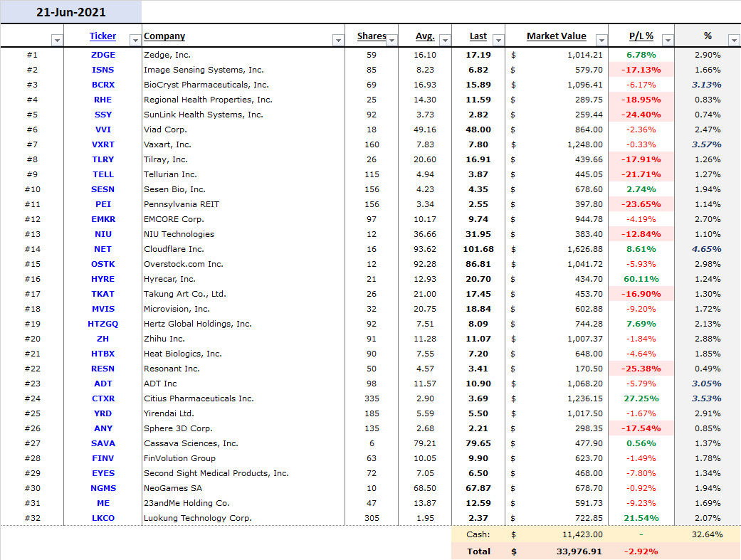741x560 pixels.
Task: Select the Cash label cell
Action: [x=478, y=534]
